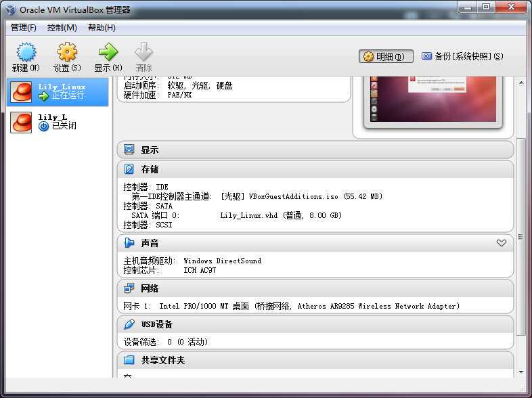Click the 控制器: SCSI line
Viewport: 532px width, 398px height.
[x=148, y=225]
